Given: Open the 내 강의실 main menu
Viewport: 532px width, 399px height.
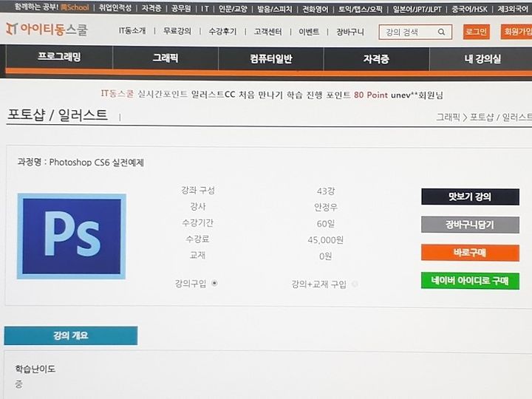Looking at the screenshot, I should (x=482, y=59).
